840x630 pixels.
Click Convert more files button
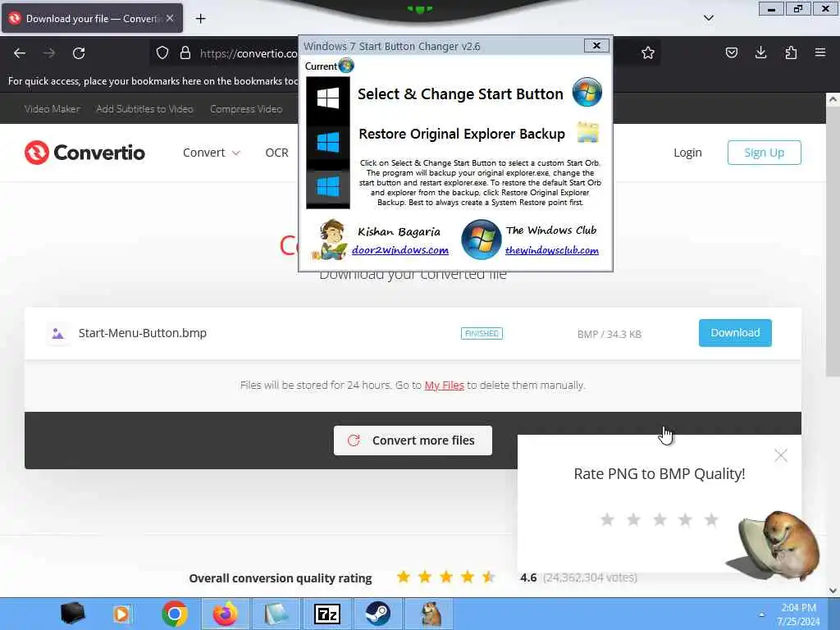[x=413, y=441]
